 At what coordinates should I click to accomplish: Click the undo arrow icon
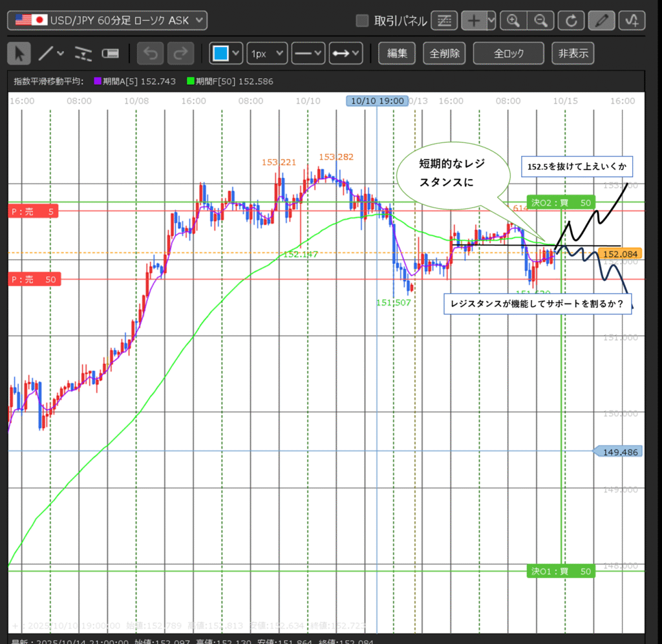[151, 54]
